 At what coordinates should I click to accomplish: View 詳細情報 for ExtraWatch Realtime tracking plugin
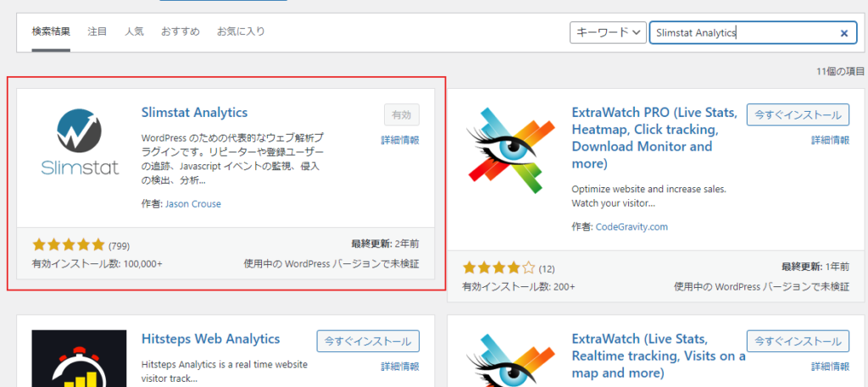click(x=831, y=367)
